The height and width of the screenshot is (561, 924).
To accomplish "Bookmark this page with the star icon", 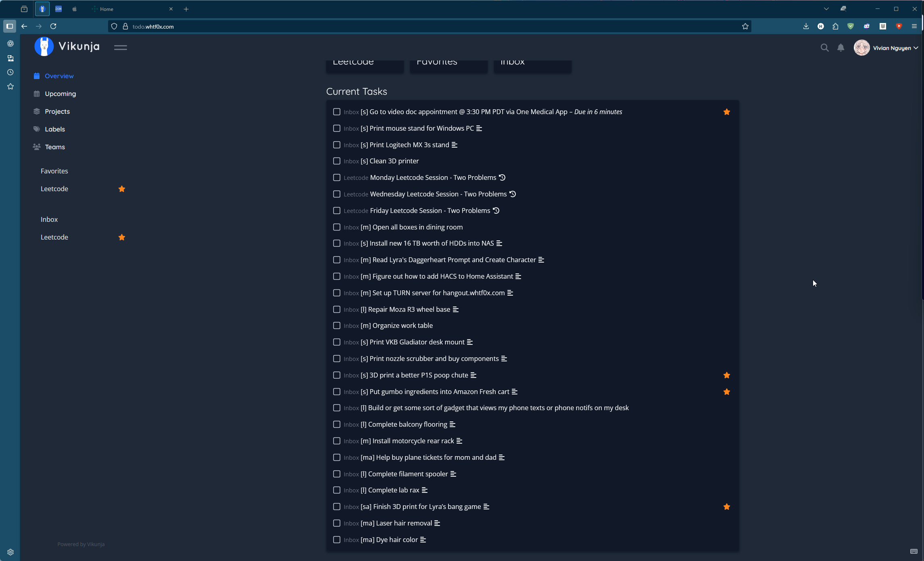I will click(745, 26).
